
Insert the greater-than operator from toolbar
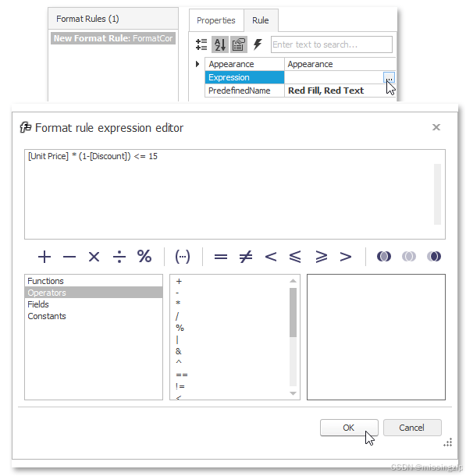point(346,257)
